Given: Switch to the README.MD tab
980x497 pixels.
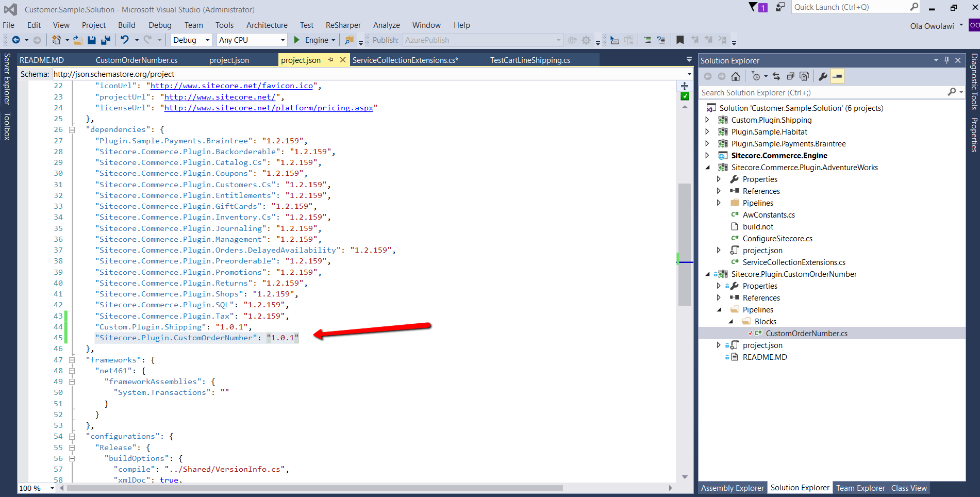Looking at the screenshot, I should [42, 60].
